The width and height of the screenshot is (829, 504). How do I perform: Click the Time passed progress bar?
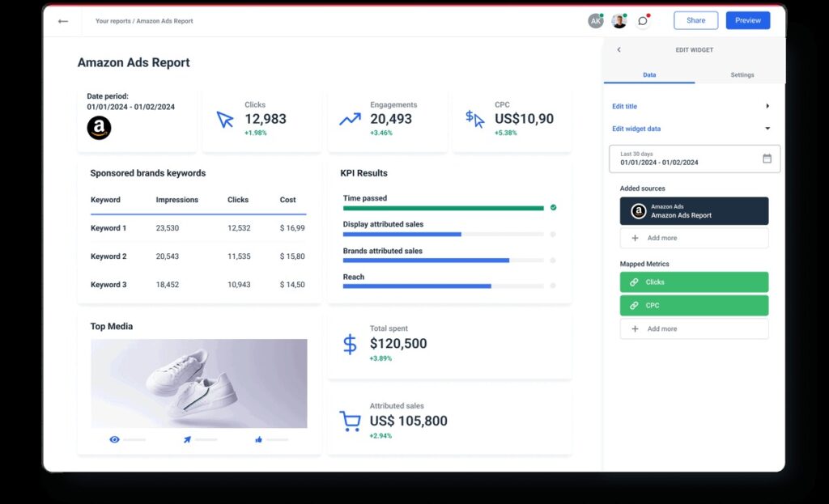click(x=443, y=208)
